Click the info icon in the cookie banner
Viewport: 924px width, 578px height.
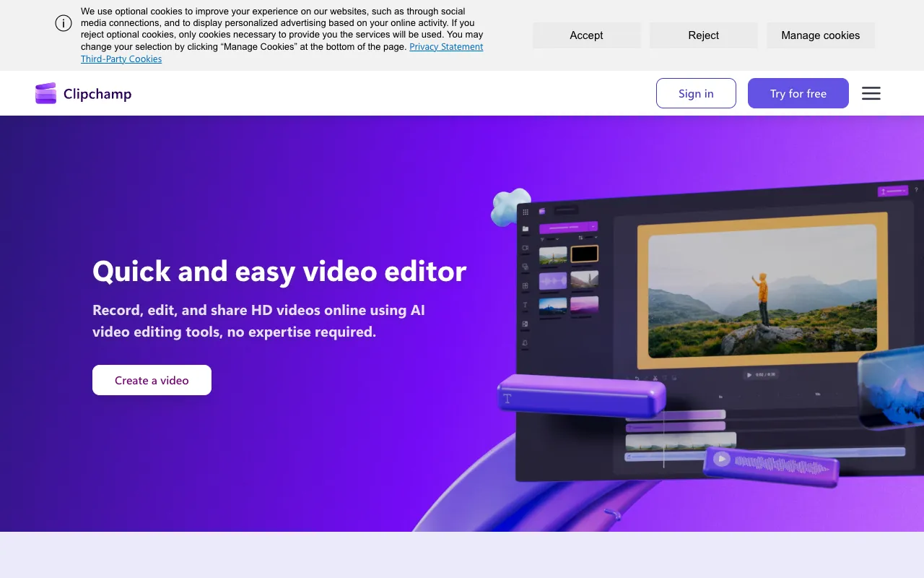pos(64,23)
